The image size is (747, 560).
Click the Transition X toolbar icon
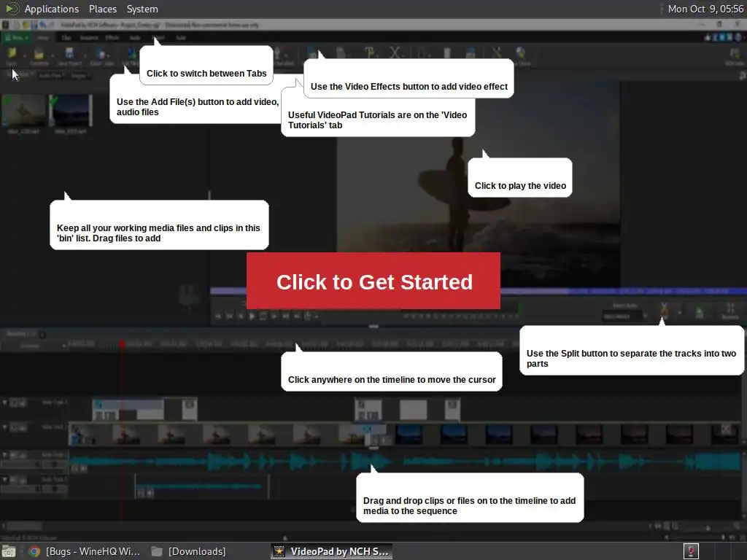point(395,53)
